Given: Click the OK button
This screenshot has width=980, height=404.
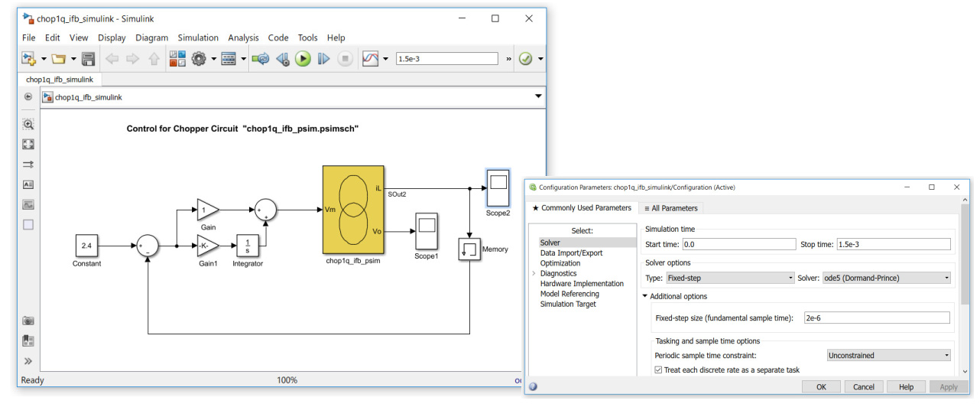Looking at the screenshot, I should coord(821,387).
